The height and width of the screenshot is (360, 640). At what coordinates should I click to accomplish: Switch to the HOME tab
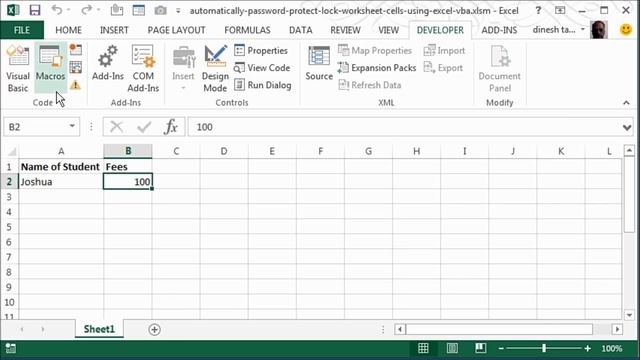pos(68,30)
